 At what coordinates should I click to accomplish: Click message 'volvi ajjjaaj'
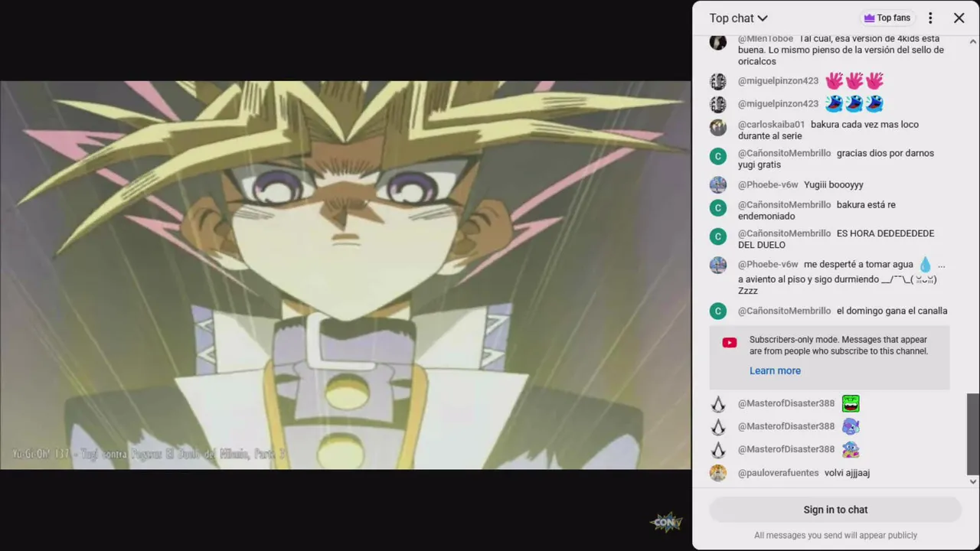847,473
